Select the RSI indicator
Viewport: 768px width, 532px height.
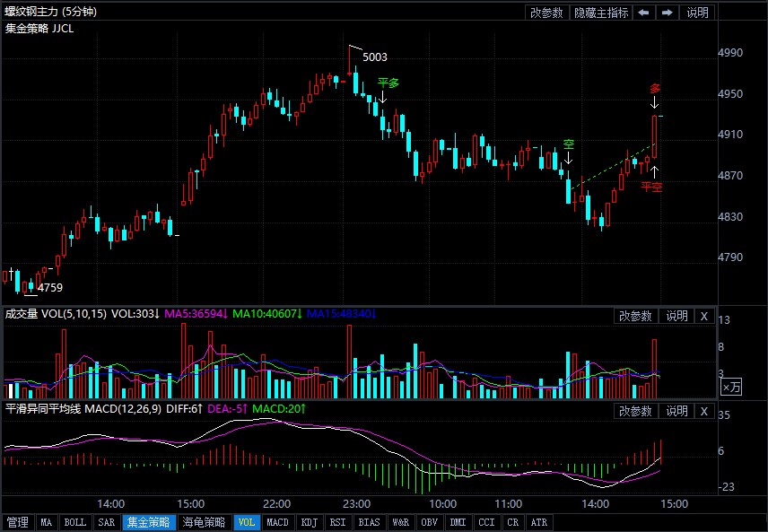click(336, 521)
